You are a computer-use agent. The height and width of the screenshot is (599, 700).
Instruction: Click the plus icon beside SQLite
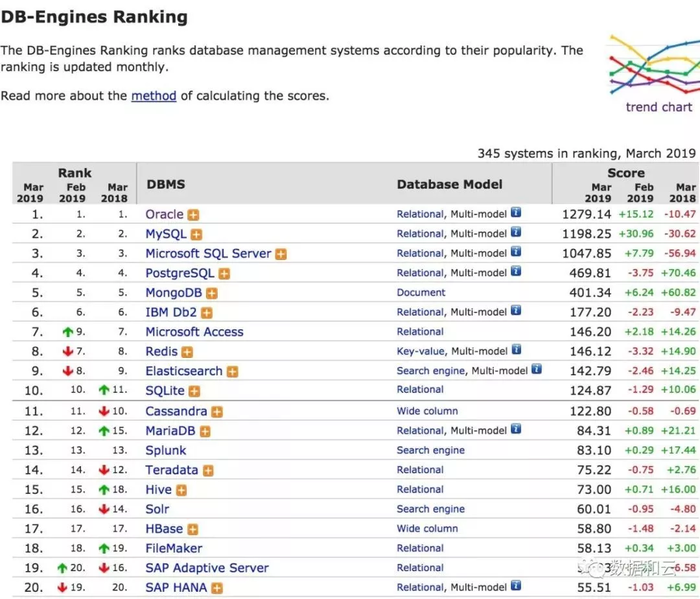tap(194, 392)
